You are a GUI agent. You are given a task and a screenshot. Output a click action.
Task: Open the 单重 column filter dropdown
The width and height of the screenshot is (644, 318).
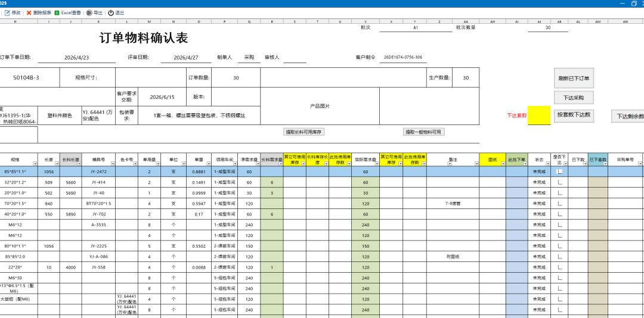pyautogui.click(x=209, y=163)
